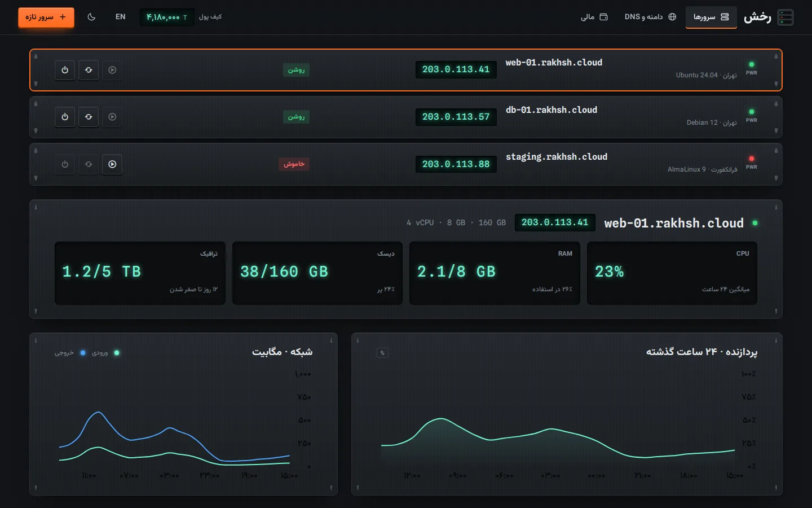Open the wallet balance ۴,۱۸۰,۰۰۰ display

[167, 17]
